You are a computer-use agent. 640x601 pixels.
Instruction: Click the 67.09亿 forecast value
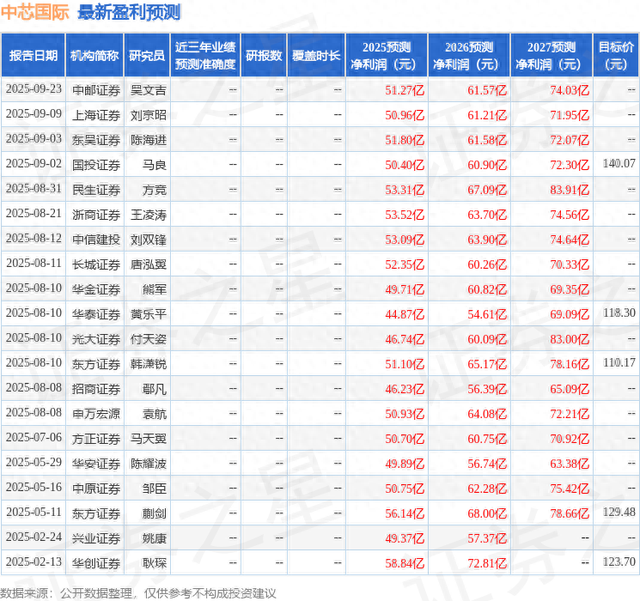[487, 190]
